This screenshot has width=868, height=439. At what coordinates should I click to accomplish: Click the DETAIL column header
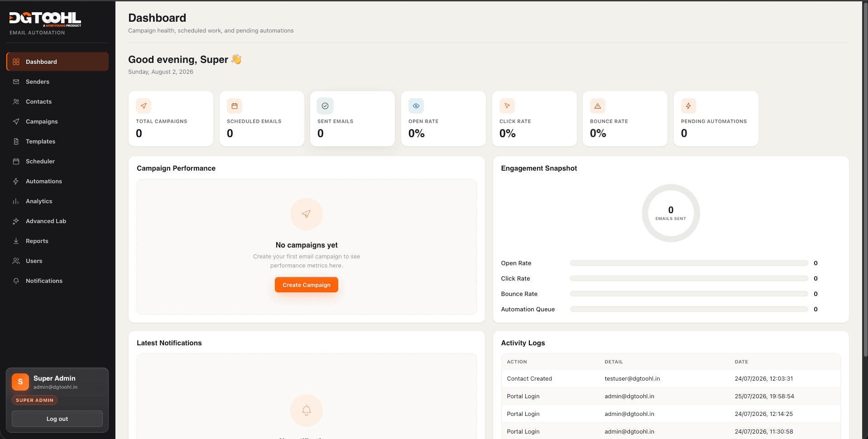(614, 362)
